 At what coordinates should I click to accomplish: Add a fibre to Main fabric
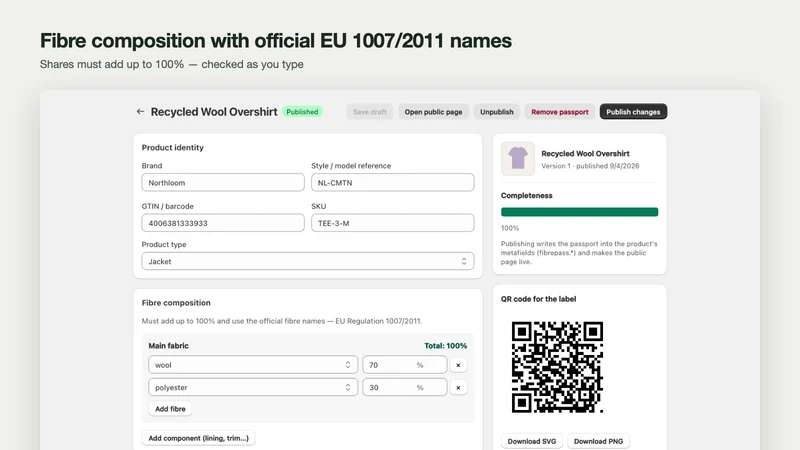click(x=170, y=409)
